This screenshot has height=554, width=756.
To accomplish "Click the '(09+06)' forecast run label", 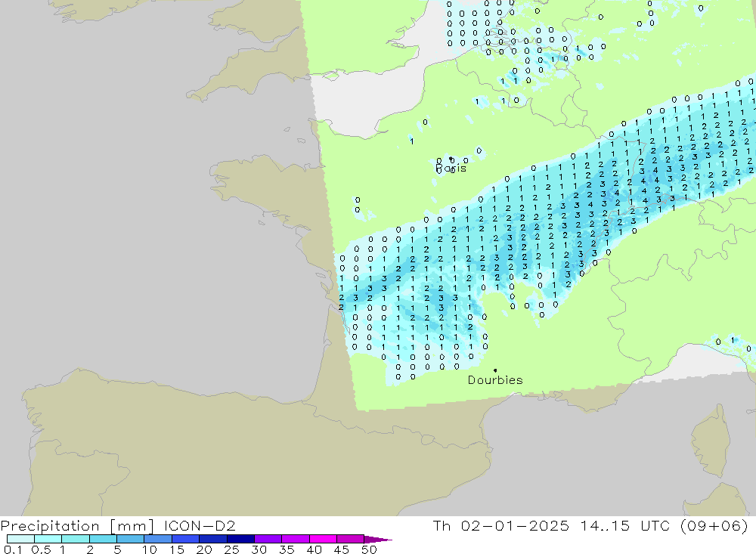I will [714, 525].
